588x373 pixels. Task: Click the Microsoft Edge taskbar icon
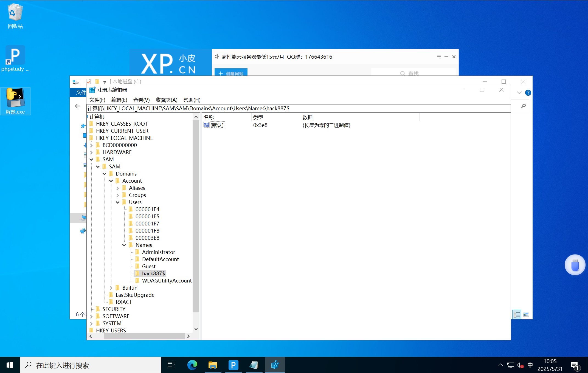(192, 365)
